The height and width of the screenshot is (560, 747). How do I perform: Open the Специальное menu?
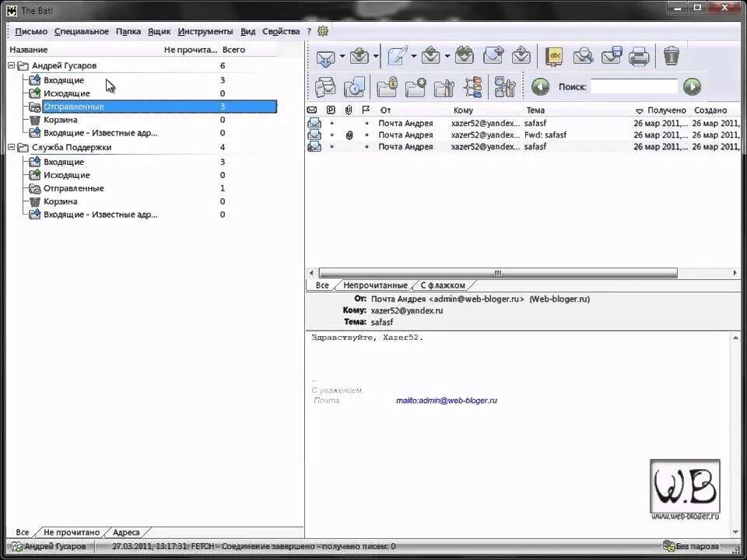(82, 31)
